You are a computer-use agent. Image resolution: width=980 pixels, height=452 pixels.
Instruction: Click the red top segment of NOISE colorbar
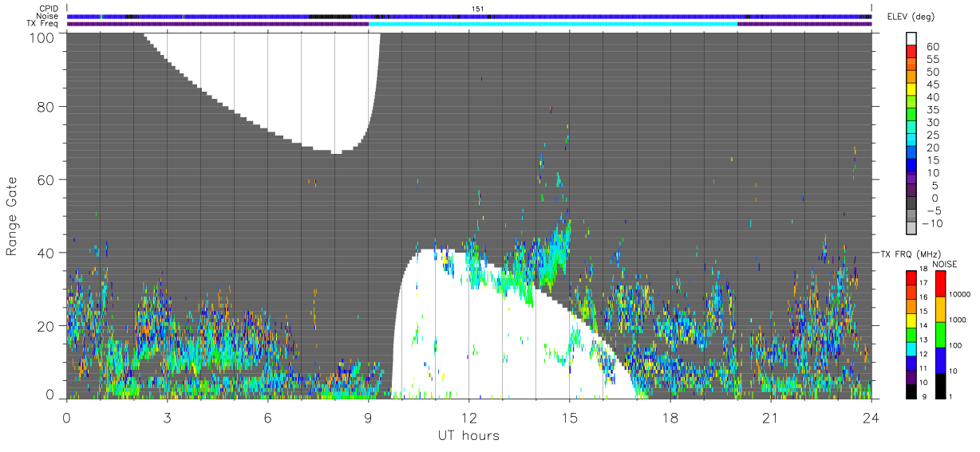(940, 284)
